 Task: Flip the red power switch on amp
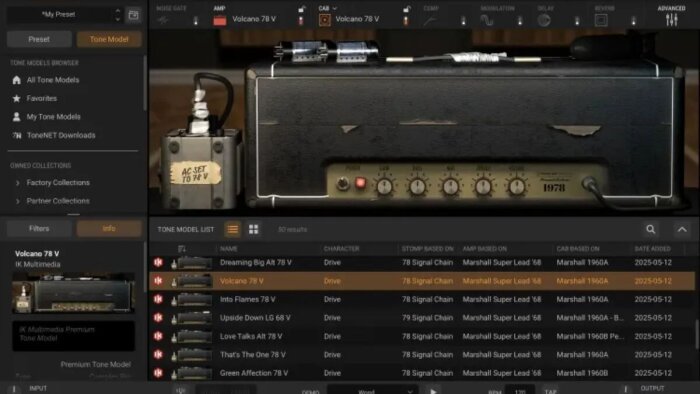click(360, 183)
